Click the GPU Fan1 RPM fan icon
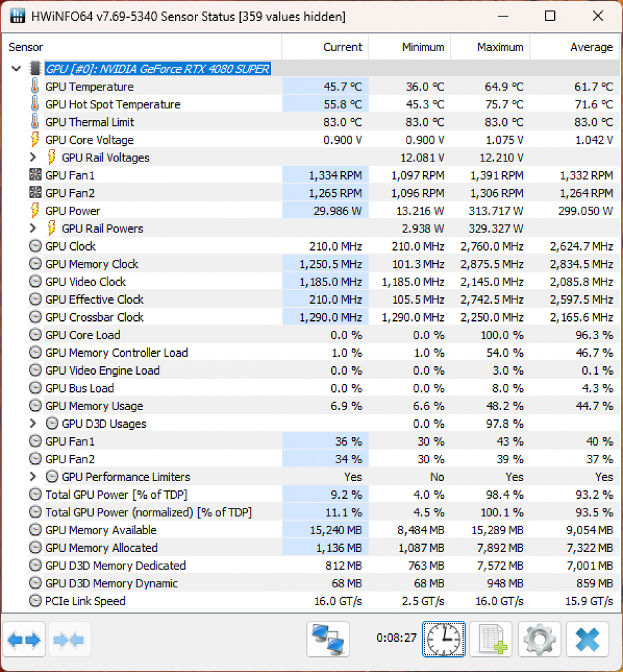This screenshot has width=623, height=672. click(x=35, y=175)
